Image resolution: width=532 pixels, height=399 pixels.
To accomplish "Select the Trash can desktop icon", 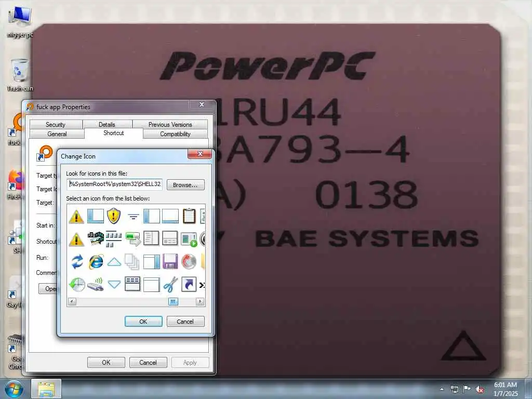I will pyautogui.click(x=20, y=75).
